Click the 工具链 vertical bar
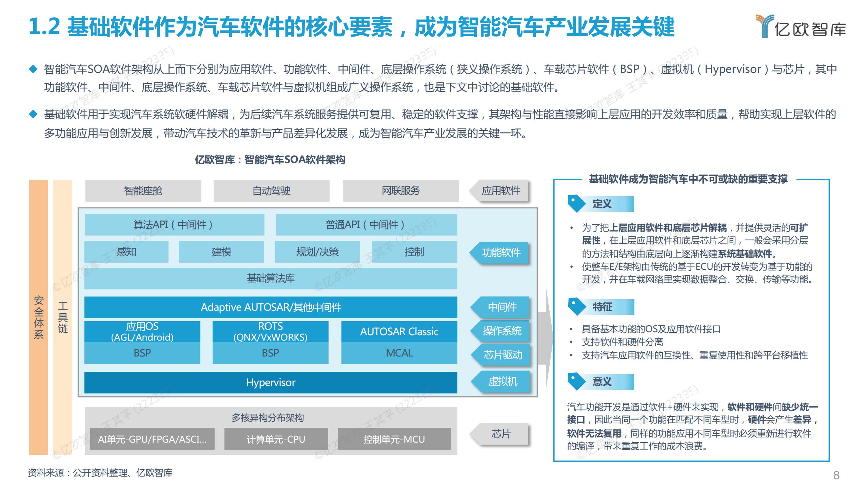The image size is (868, 488). 63,317
